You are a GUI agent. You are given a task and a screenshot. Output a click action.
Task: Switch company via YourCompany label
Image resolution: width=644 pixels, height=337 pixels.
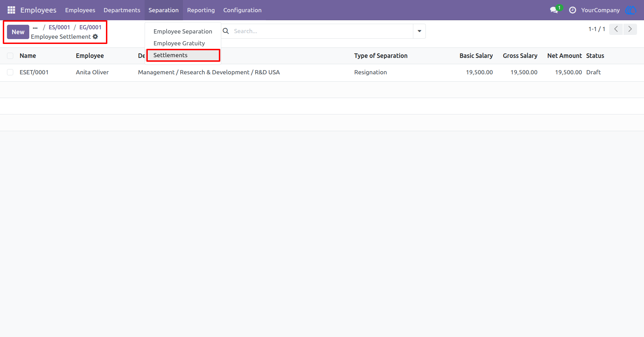pyautogui.click(x=600, y=10)
